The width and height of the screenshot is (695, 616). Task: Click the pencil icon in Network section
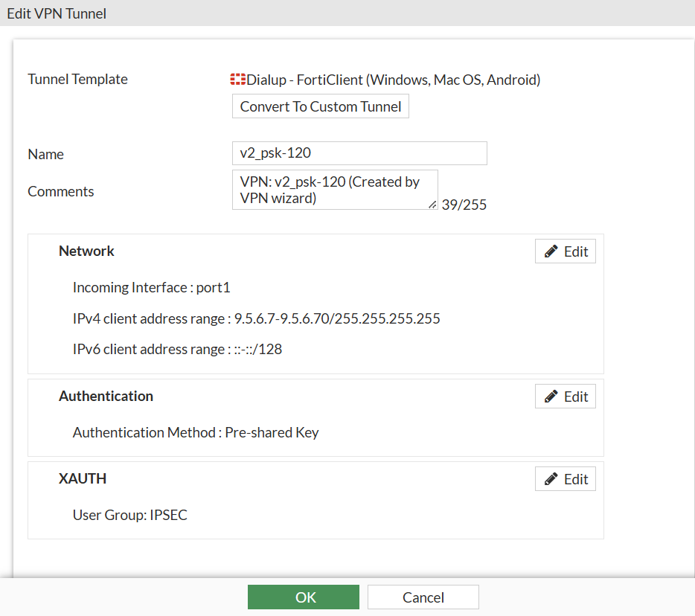click(551, 251)
